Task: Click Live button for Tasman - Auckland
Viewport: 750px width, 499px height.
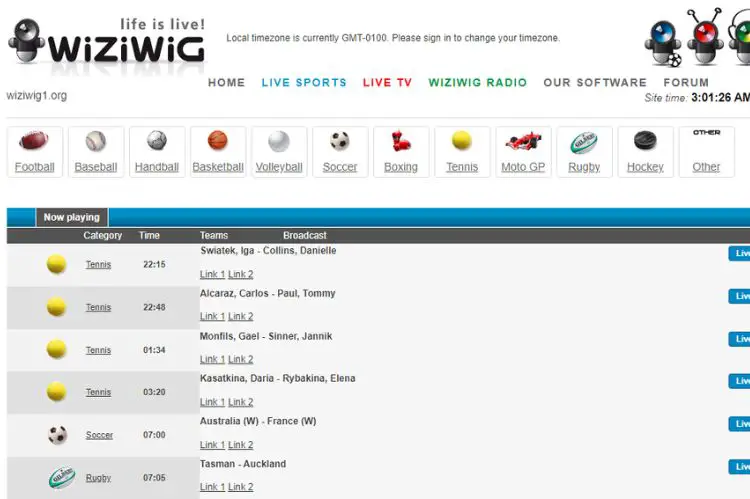Action: tap(739, 466)
